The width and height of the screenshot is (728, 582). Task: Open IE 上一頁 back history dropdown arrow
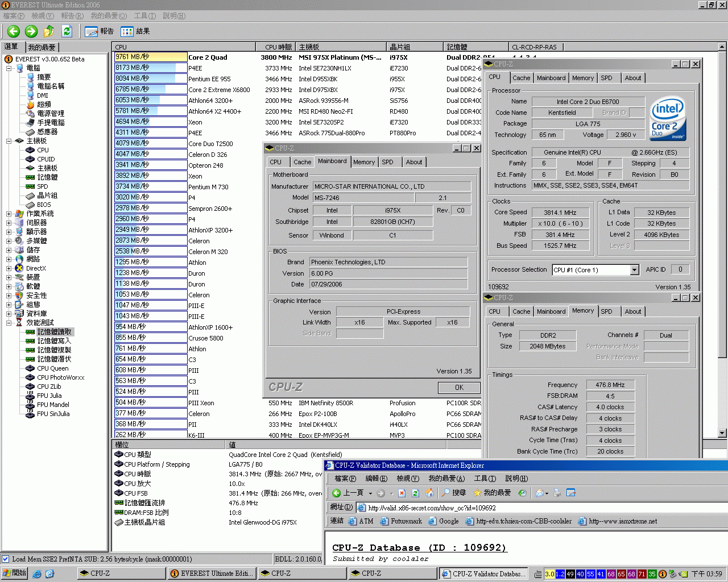click(x=370, y=493)
